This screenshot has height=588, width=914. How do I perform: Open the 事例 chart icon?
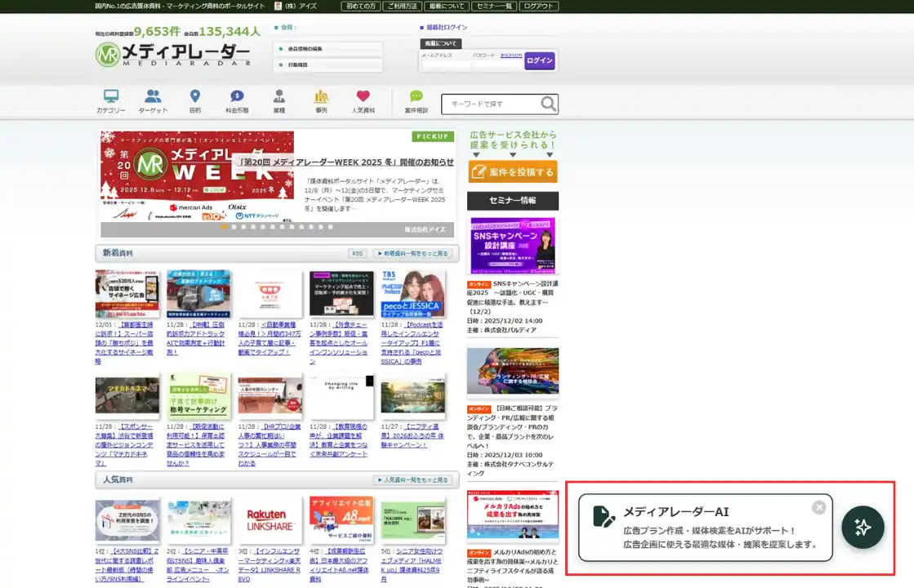tap(321, 96)
